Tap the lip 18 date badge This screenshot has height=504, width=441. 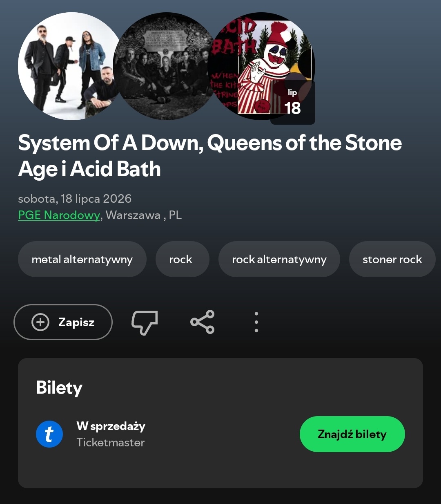(x=293, y=103)
